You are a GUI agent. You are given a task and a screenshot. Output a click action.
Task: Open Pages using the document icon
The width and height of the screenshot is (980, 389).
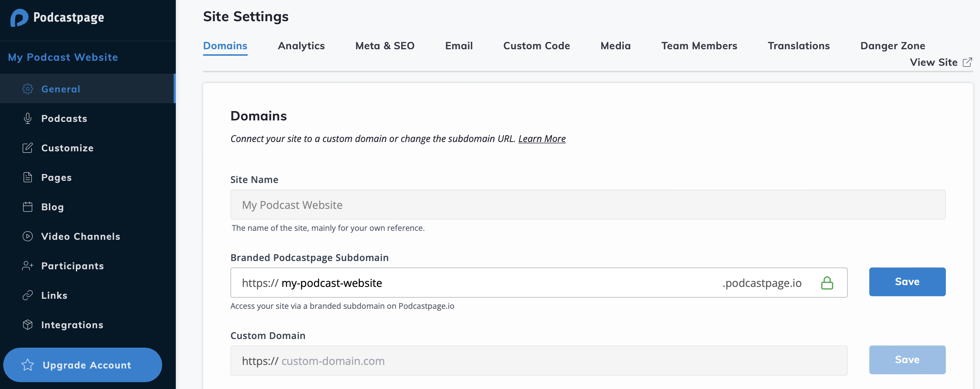[x=27, y=177]
